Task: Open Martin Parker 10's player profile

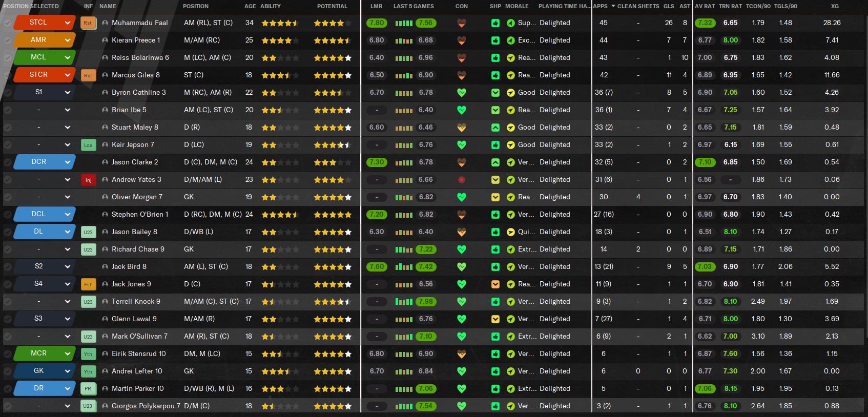Action: coord(138,389)
